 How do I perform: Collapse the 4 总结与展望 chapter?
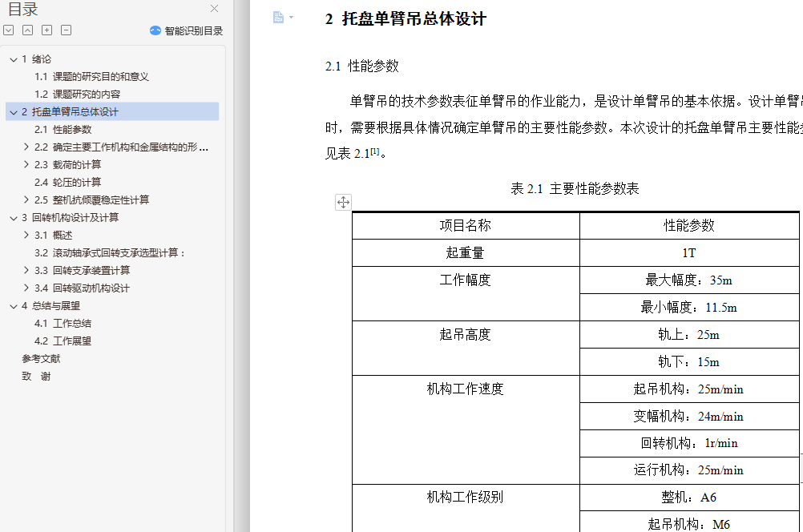[14, 306]
